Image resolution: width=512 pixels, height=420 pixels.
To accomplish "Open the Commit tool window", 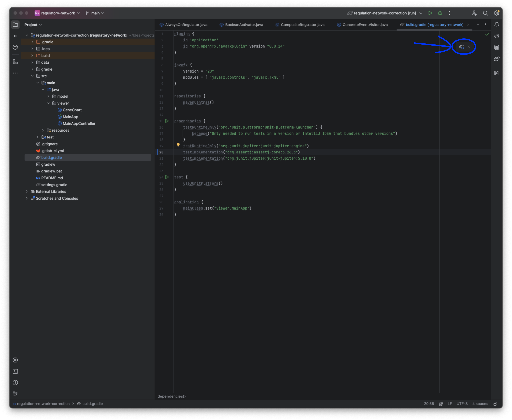I will [x=15, y=36].
